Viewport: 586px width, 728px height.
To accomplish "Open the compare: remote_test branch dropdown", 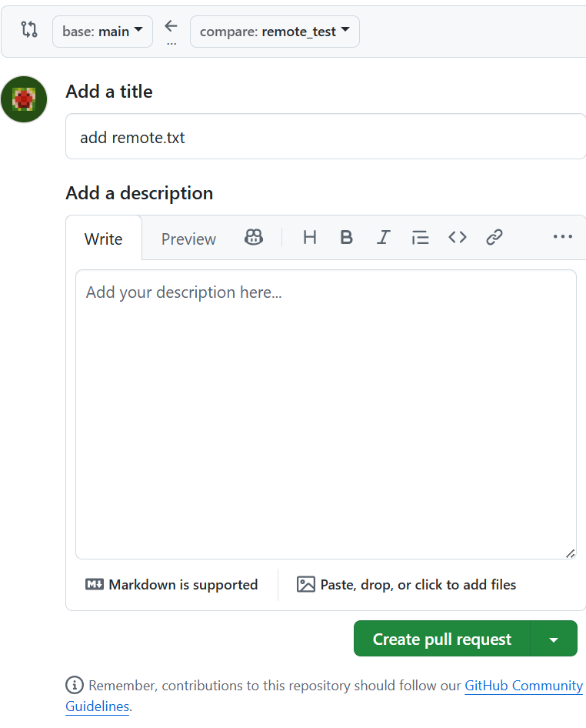I will click(275, 32).
